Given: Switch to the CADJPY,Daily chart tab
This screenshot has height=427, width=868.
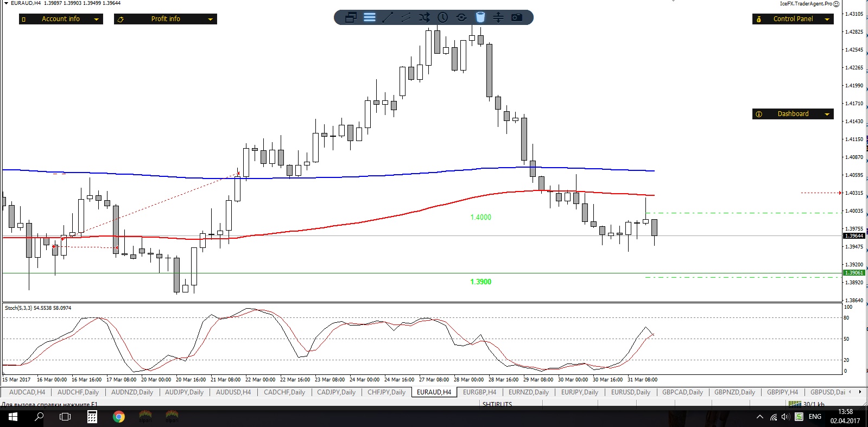Looking at the screenshot, I should (x=336, y=392).
